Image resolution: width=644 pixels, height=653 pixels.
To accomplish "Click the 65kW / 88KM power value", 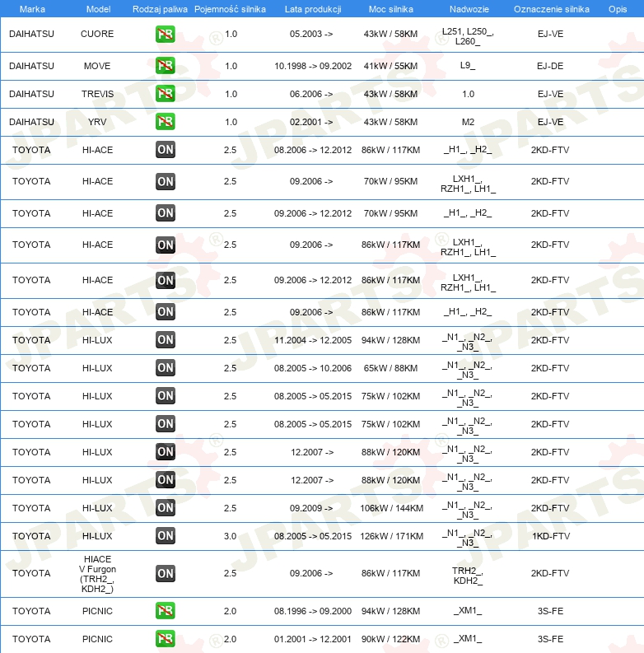I will 390,368.
